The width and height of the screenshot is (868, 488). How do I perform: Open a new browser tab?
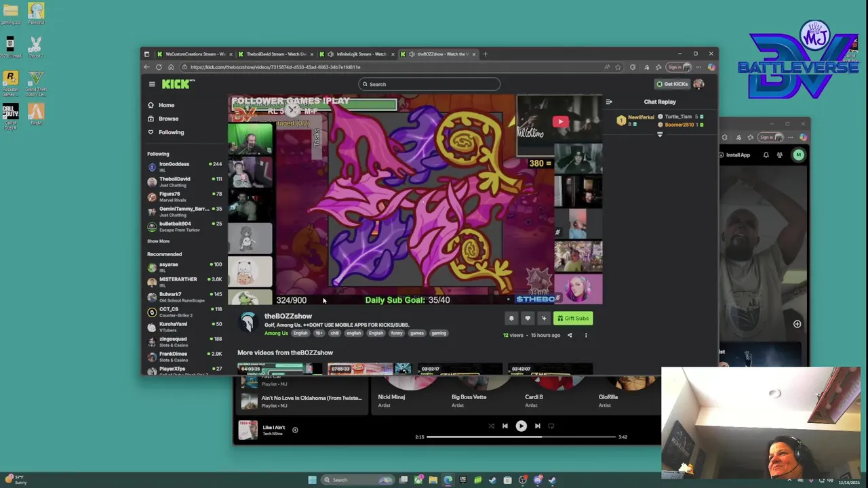(485, 54)
